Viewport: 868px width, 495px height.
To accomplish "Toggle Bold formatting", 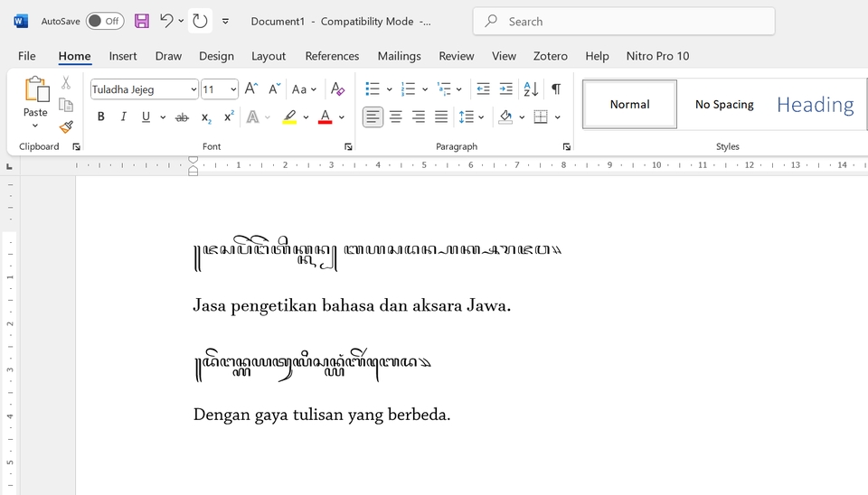I will [x=100, y=117].
